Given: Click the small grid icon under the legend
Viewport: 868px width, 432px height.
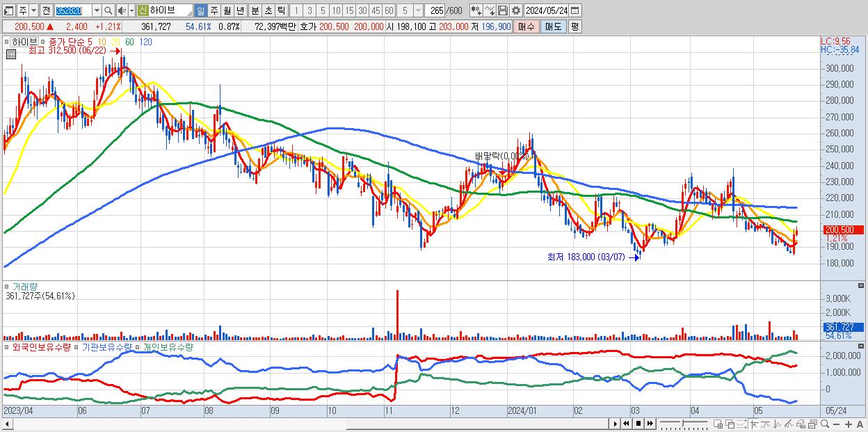Looking at the screenshot, I should click(x=10, y=55).
